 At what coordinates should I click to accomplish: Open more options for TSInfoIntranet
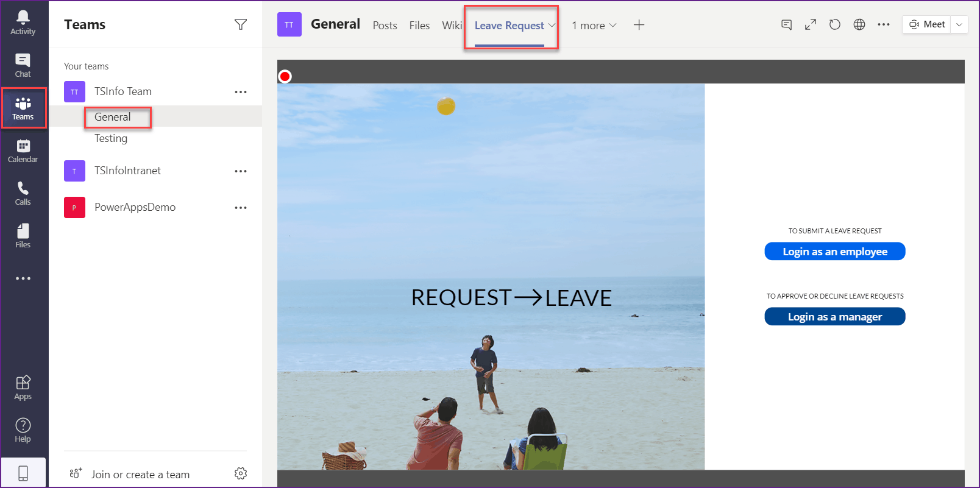[x=241, y=171]
